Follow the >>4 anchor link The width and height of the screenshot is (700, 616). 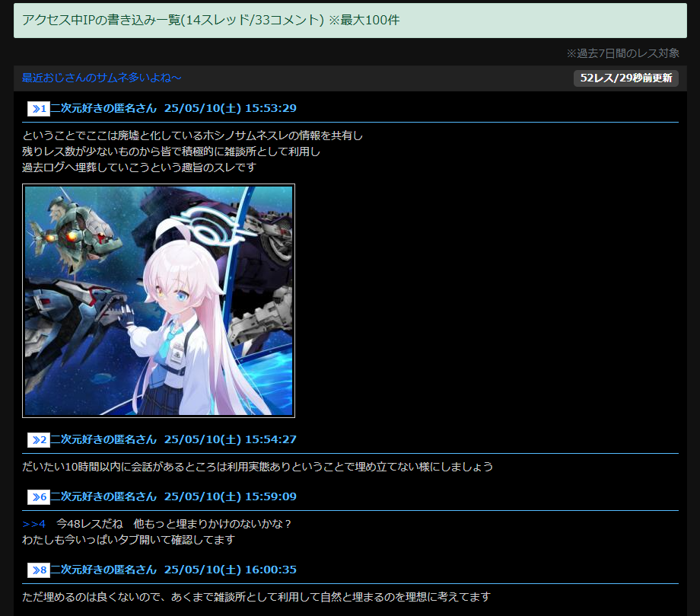coord(34,524)
